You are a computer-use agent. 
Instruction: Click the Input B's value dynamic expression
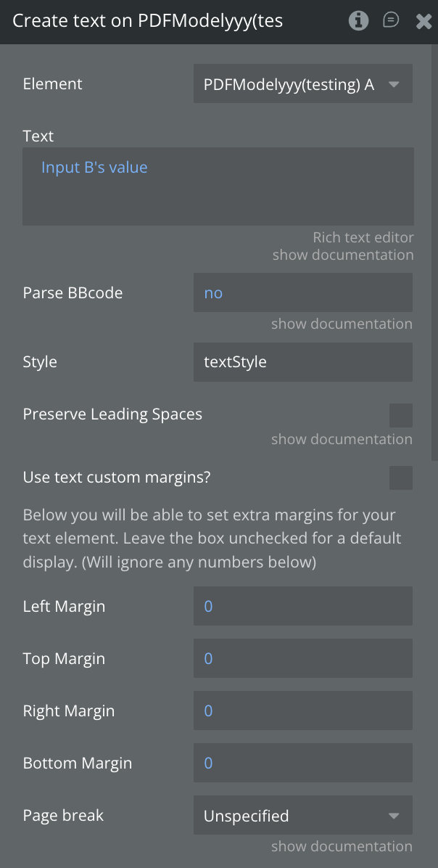click(94, 168)
